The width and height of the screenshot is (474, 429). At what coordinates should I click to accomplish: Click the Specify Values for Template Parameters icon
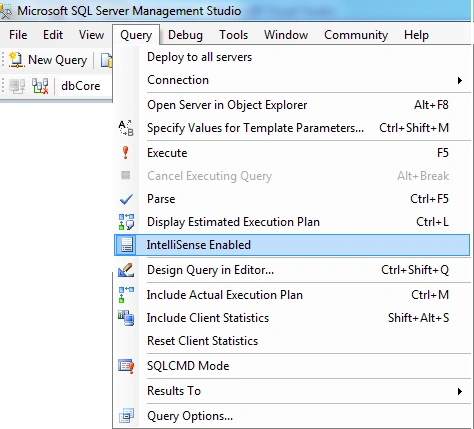click(x=126, y=128)
